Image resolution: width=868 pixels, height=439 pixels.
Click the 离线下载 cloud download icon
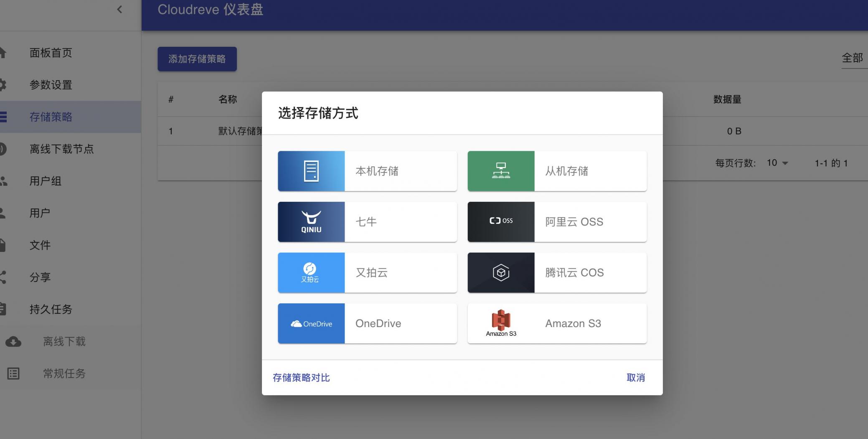pos(14,341)
